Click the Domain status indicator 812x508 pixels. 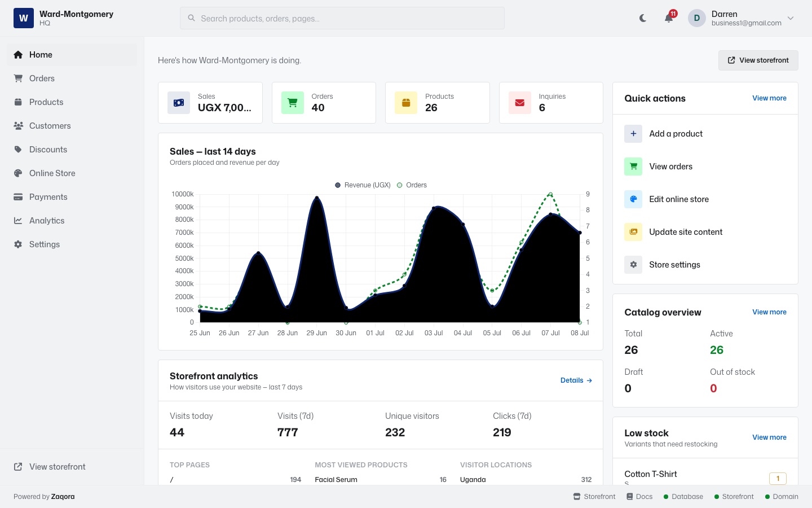(782, 497)
